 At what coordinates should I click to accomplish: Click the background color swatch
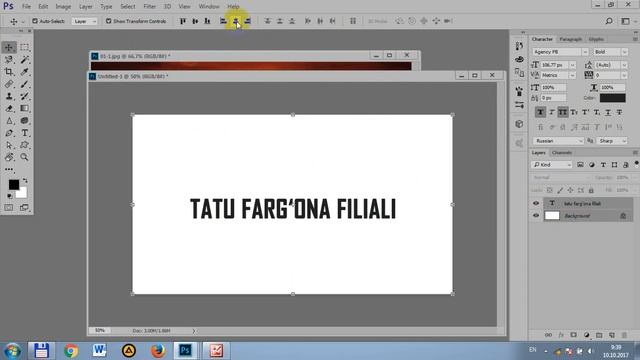22,193
